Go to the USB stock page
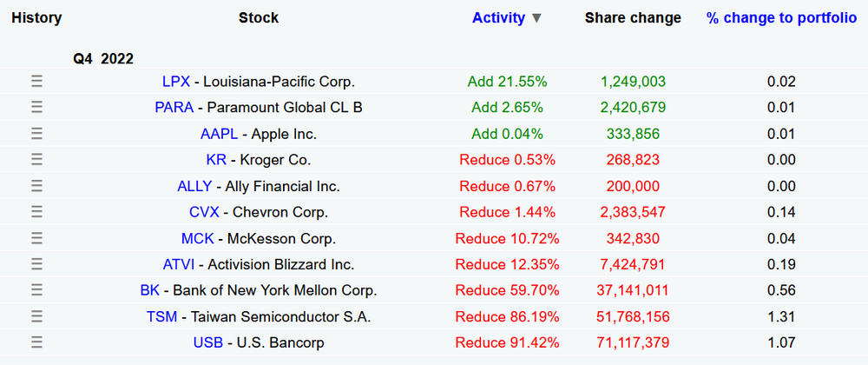The width and height of the screenshot is (868, 365). click(207, 342)
